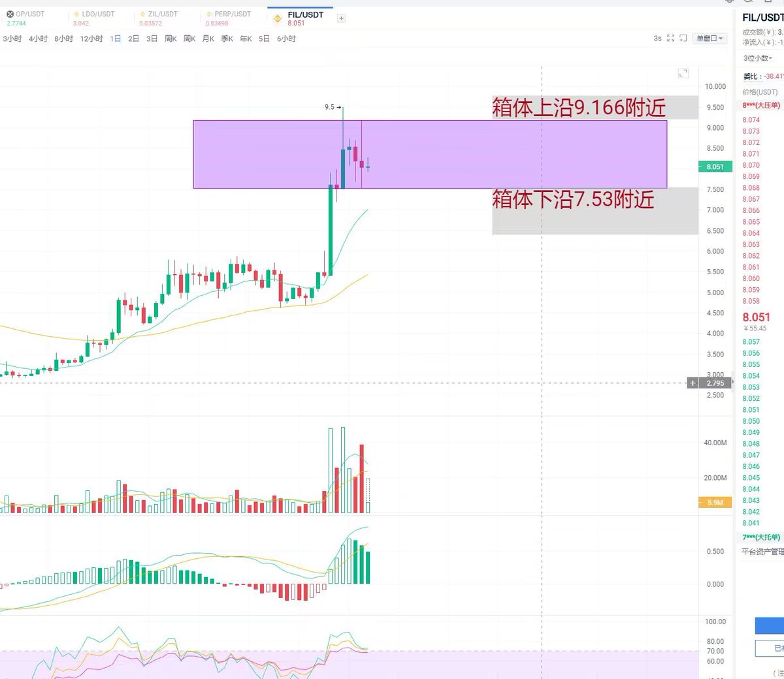
Task: Click the 3s refresh interval label
Action: point(657,39)
